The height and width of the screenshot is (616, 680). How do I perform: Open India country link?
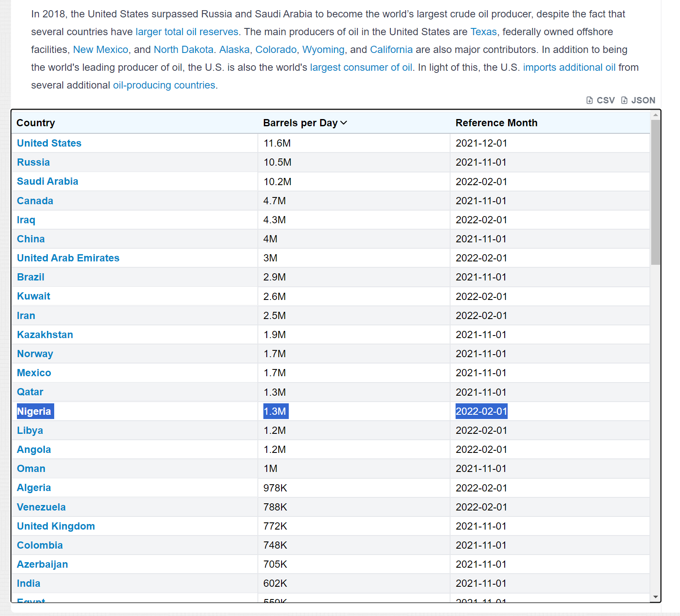click(29, 583)
